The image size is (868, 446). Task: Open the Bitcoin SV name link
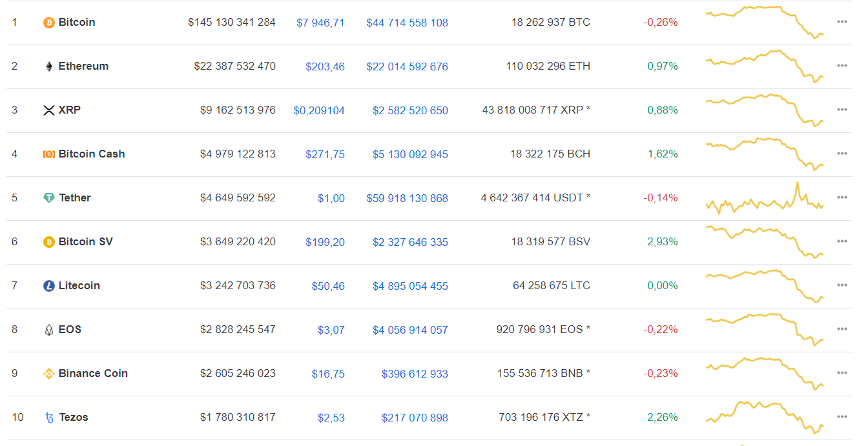[85, 241]
